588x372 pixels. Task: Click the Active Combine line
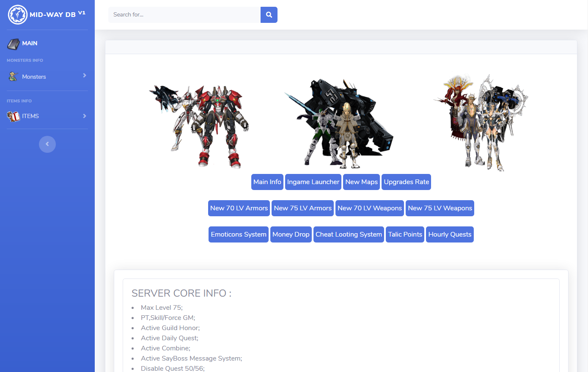165,348
